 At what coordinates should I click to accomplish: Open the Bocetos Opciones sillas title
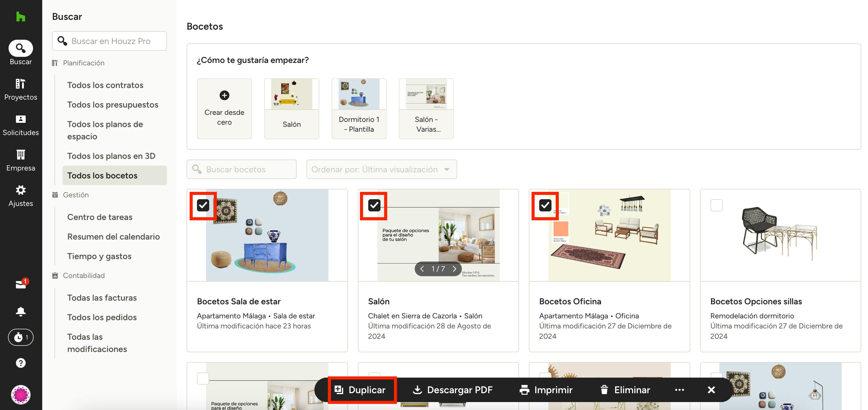(x=756, y=301)
